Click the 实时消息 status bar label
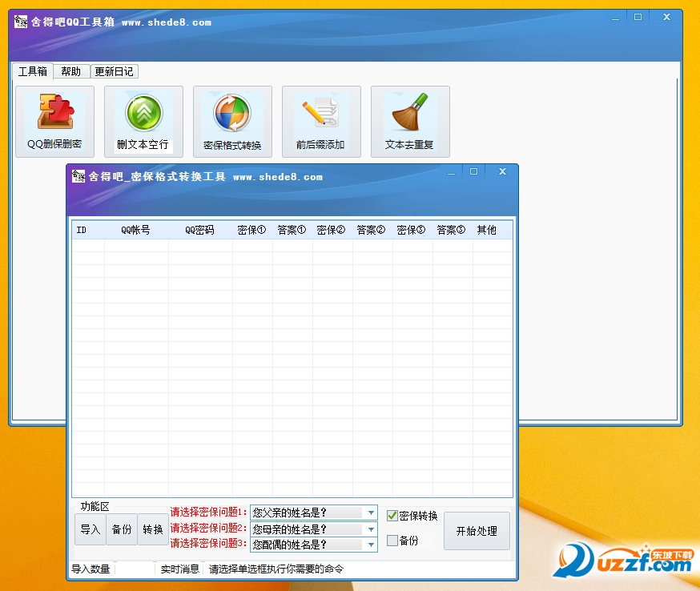The height and width of the screenshot is (591, 700). (180, 569)
